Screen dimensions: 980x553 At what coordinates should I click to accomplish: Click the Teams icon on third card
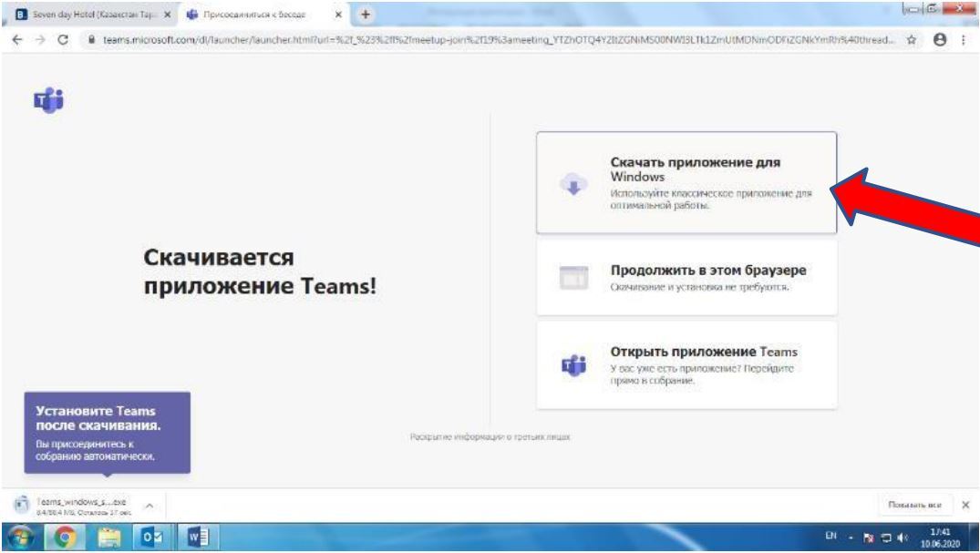573,365
